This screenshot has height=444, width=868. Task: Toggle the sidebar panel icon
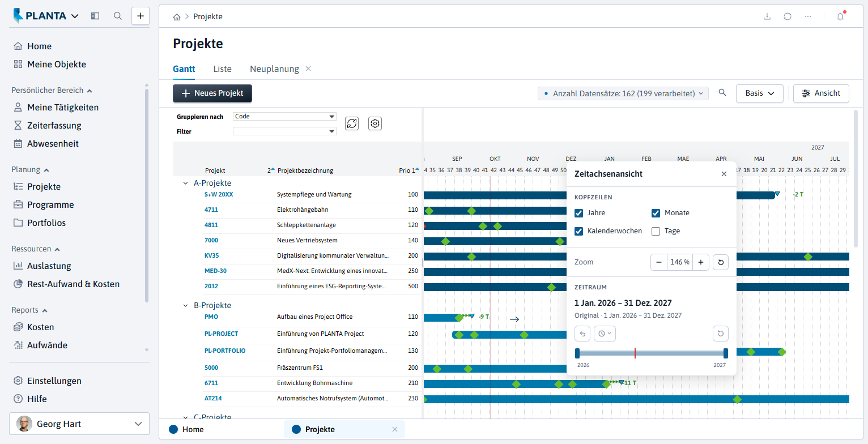coord(95,16)
